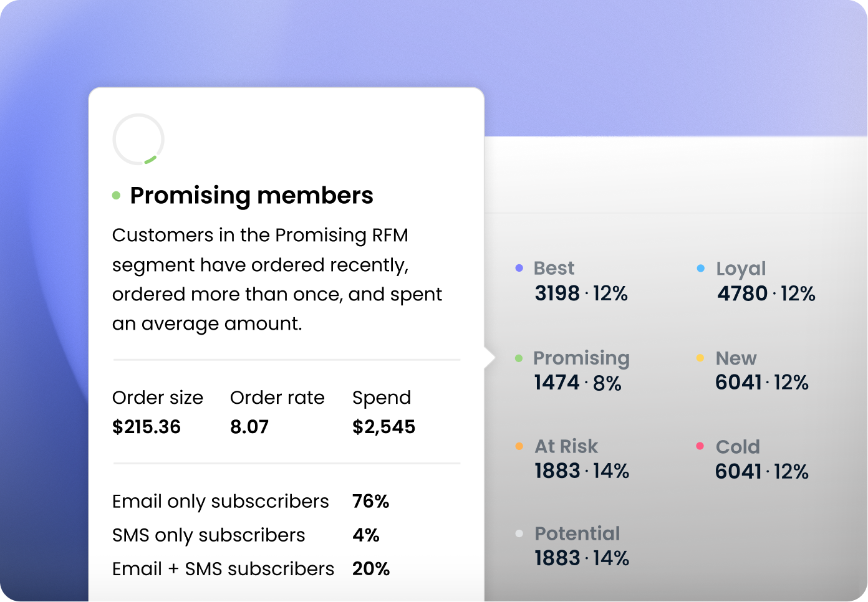Click the New segment label
The image size is (868, 602).
click(736, 358)
